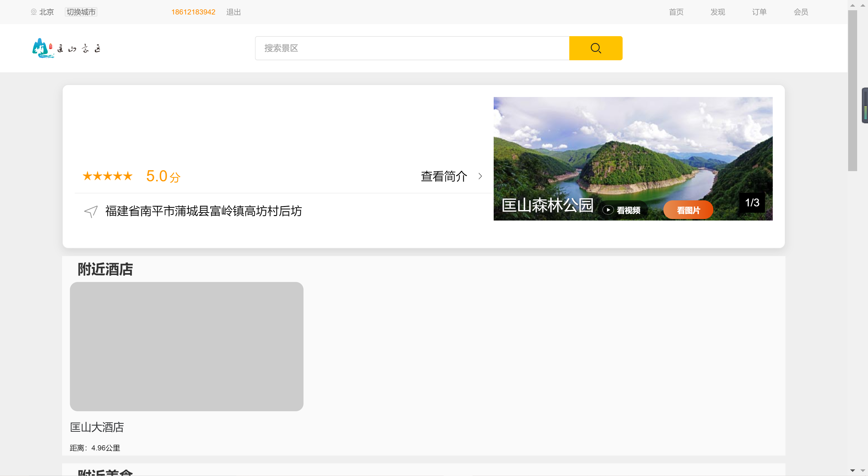This screenshot has height=476, width=868.
Task: Click the phone number 18612183942
Action: tap(193, 12)
